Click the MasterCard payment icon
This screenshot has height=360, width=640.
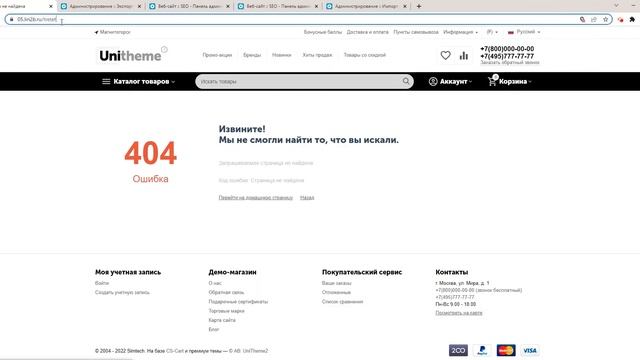(x=506, y=350)
